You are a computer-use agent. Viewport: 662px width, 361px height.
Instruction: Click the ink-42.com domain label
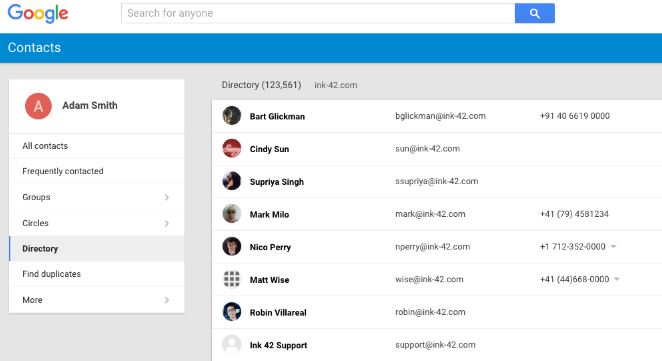336,85
